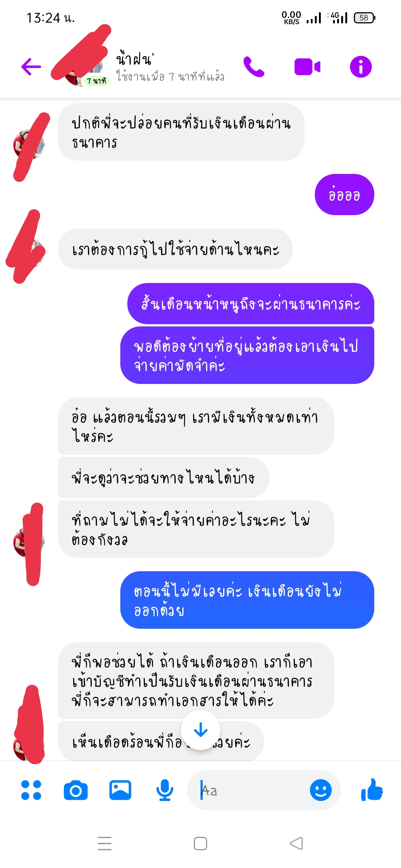Jump to latest messages with down arrow

pos(200,730)
